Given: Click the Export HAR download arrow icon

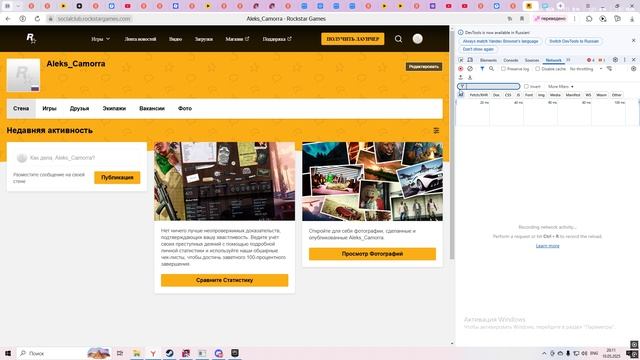Looking at the screenshot, I should pyautogui.click(x=470, y=78).
